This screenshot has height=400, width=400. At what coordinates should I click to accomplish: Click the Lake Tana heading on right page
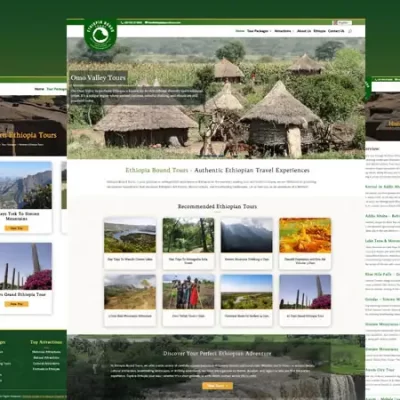coord(382,241)
